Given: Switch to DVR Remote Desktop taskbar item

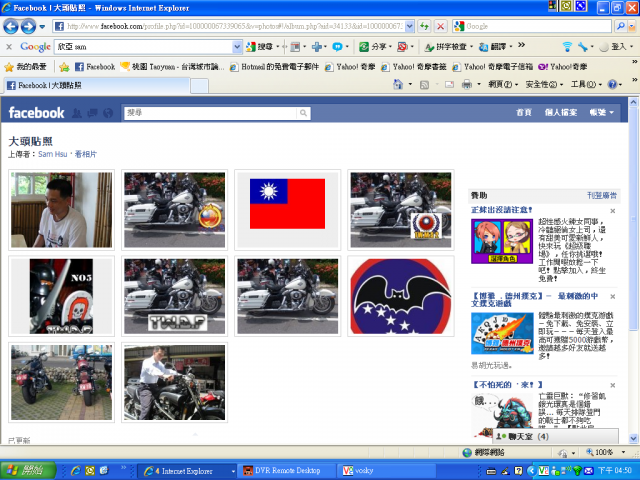Looking at the screenshot, I should [x=287, y=471].
